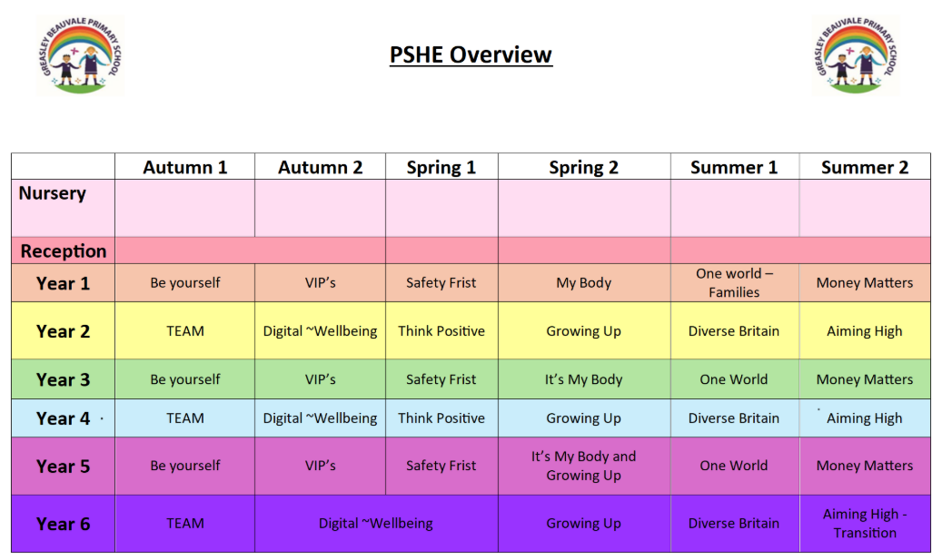942x560 pixels.
Task: Select the Autumn 1 column header
Action: pyautogui.click(x=184, y=167)
